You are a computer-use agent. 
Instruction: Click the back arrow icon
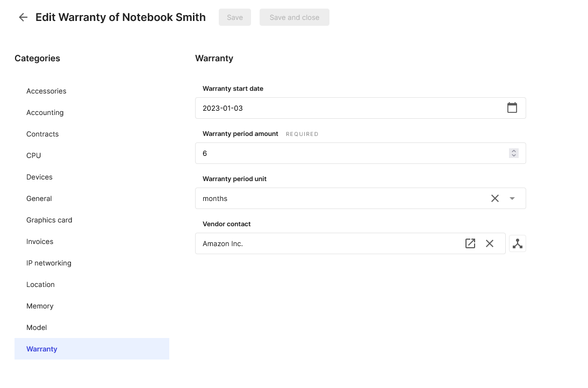[23, 17]
